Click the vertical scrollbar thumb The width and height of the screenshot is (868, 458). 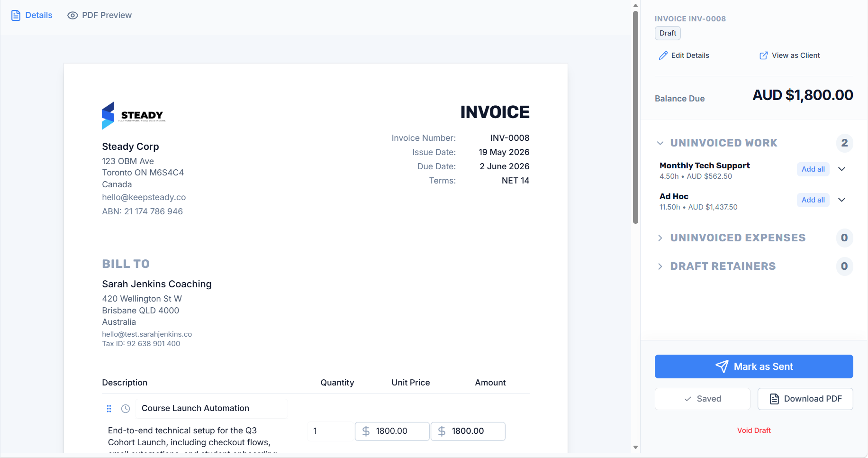coord(635,117)
